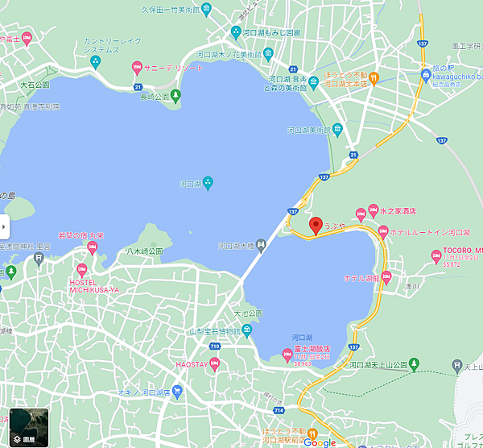Open the 久保田一竹美術館 museum marker
Viewport: 483px width, 448px height.
click(x=206, y=10)
